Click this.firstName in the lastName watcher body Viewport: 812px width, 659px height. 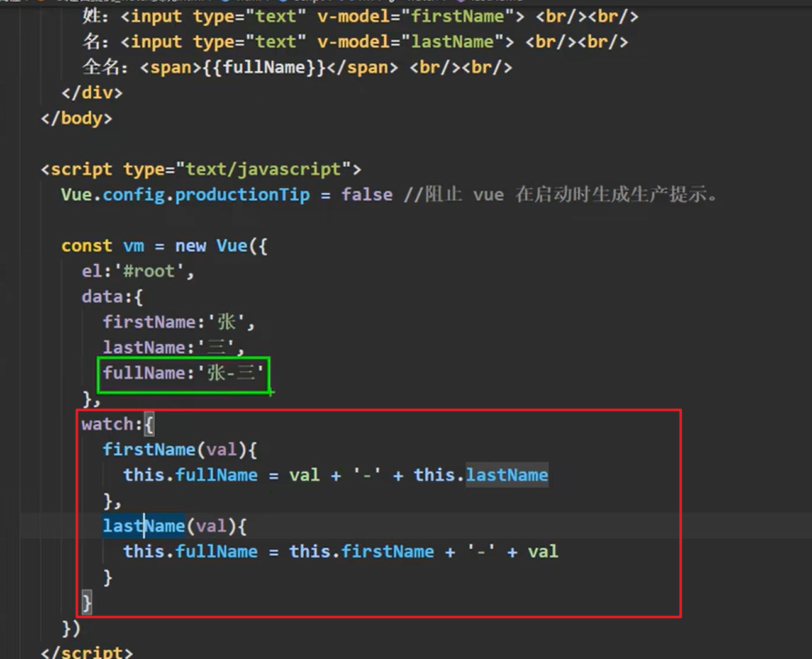click(362, 552)
